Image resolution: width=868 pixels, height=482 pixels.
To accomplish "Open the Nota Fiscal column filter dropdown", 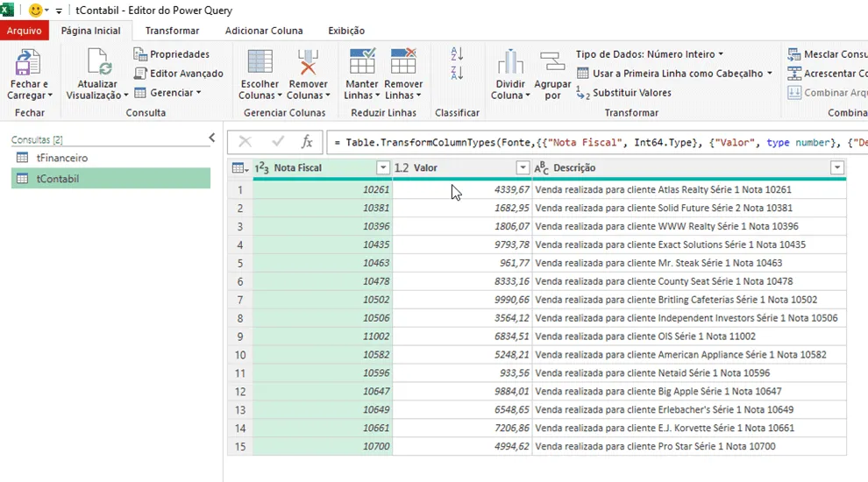I will [x=382, y=167].
